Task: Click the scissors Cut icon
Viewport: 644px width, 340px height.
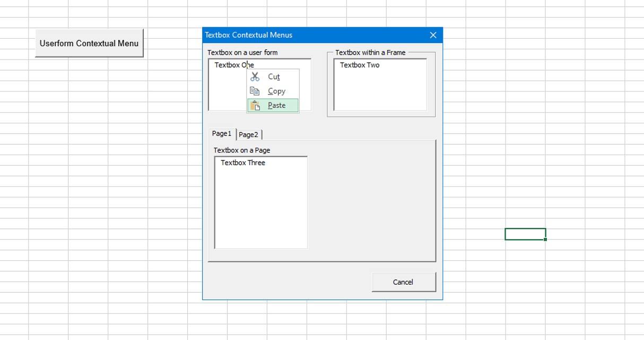Action: click(x=255, y=76)
